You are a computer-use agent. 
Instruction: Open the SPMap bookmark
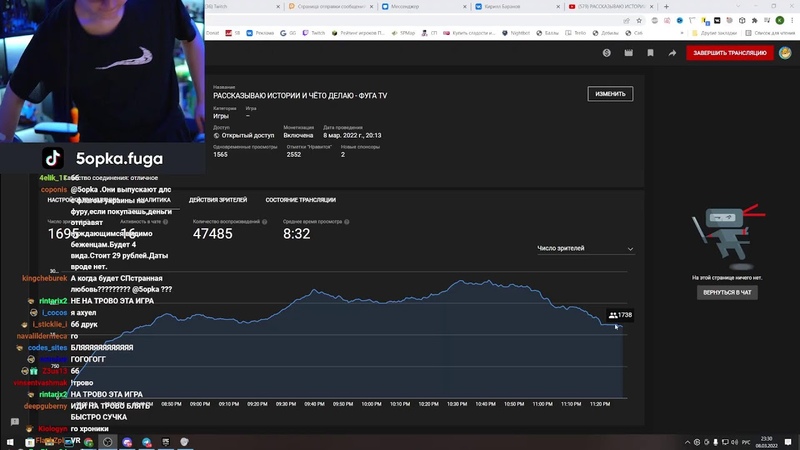coord(403,33)
